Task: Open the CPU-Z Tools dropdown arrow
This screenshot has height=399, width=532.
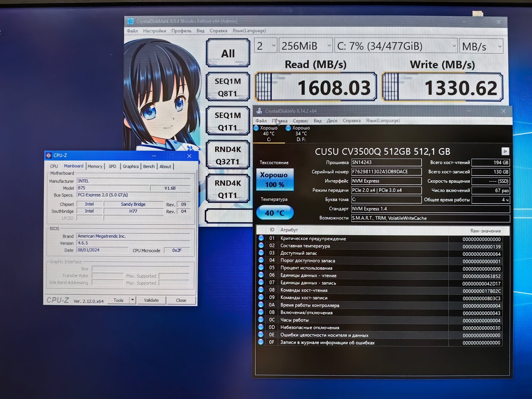Action: (132, 300)
